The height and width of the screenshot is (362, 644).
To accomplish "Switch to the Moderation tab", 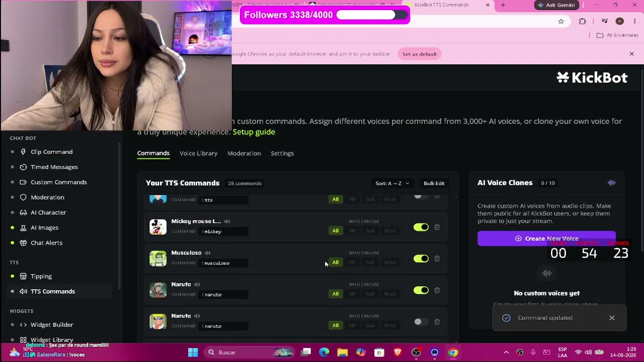I will 244,153.
